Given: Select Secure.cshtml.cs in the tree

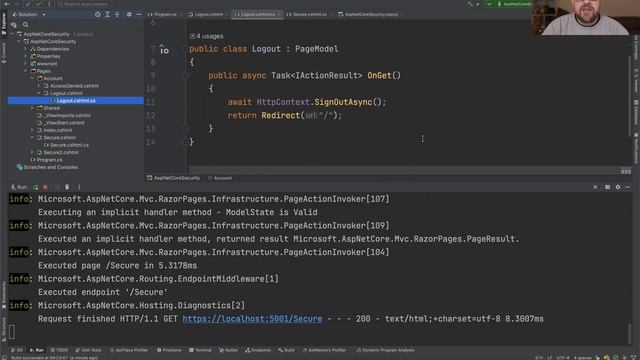Looking at the screenshot, I should tap(69, 145).
